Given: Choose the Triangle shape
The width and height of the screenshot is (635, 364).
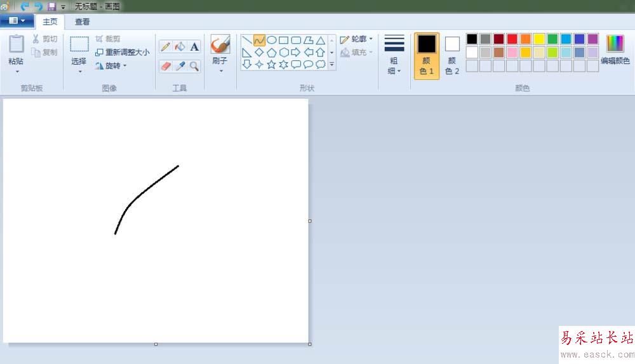Looking at the screenshot, I should tap(320, 40).
